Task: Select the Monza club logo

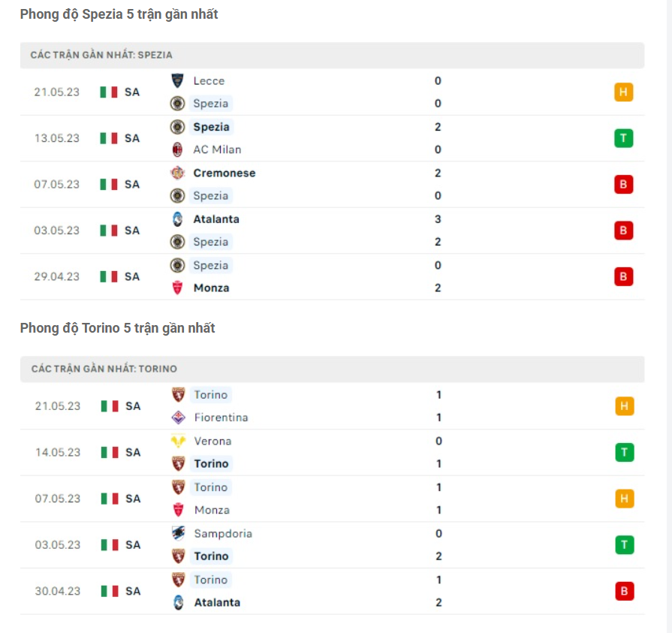Action: coord(178,288)
